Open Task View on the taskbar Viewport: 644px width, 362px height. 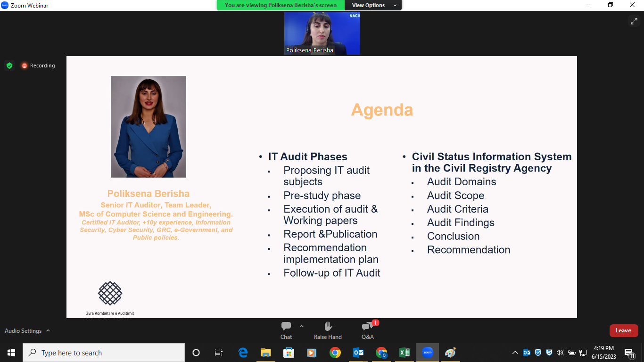(219, 353)
